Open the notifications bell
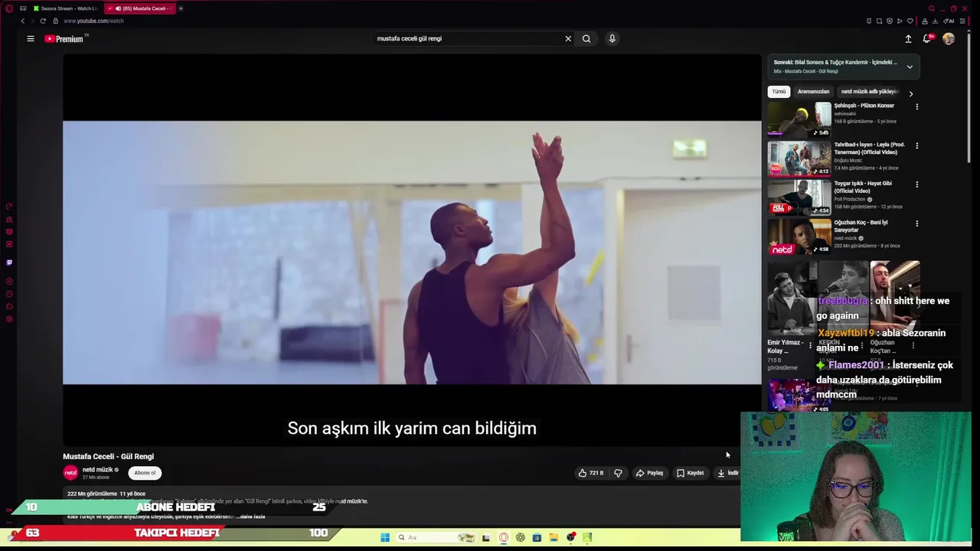Viewport: 980px width, 551px height. [927, 38]
